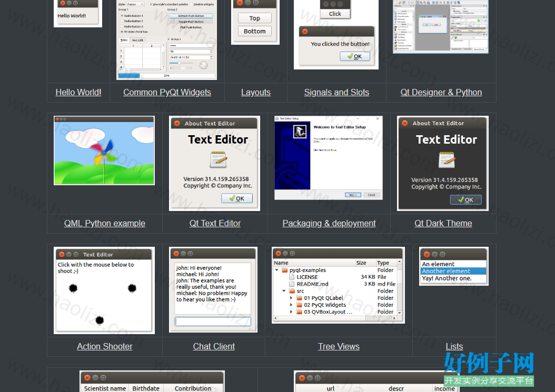Click the descr column header

(x=397, y=388)
